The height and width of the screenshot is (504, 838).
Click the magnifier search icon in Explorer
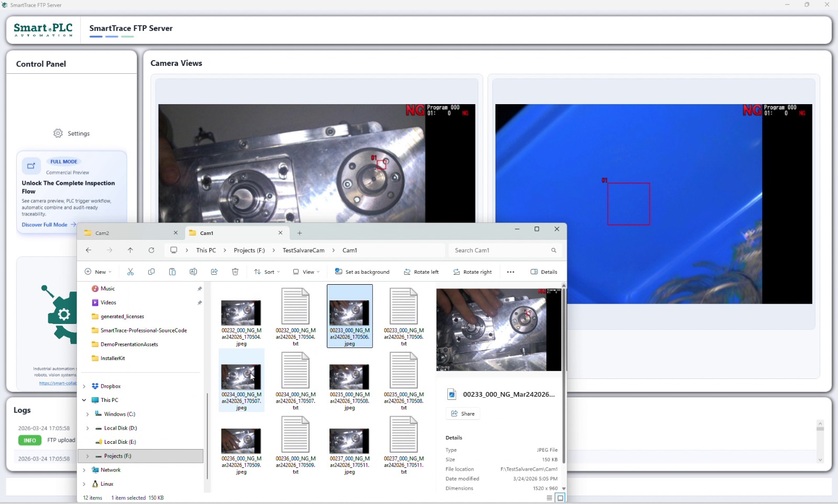(554, 250)
